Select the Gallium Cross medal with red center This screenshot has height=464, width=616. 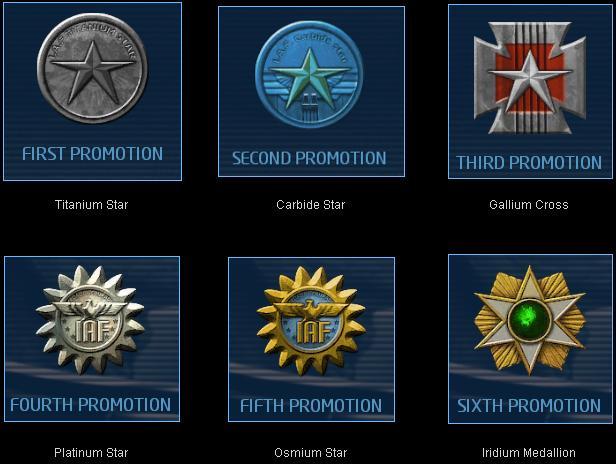(530, 78)
